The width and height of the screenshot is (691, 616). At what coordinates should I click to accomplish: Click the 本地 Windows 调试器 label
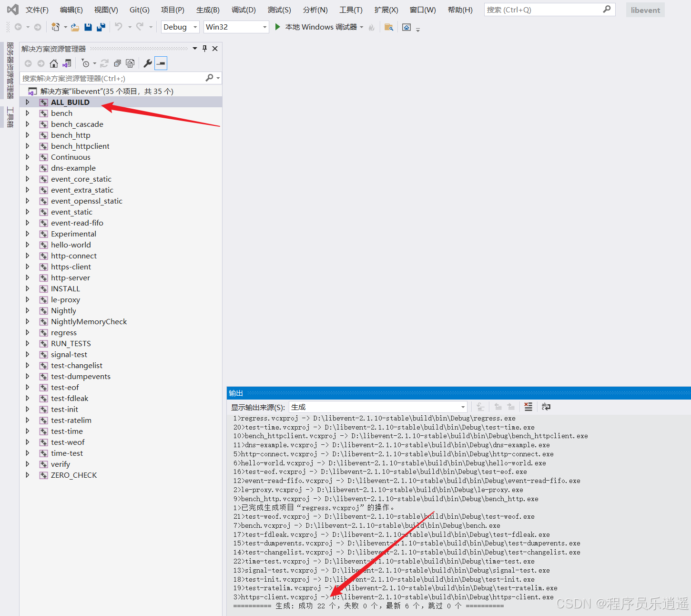[x=321, y=27]
